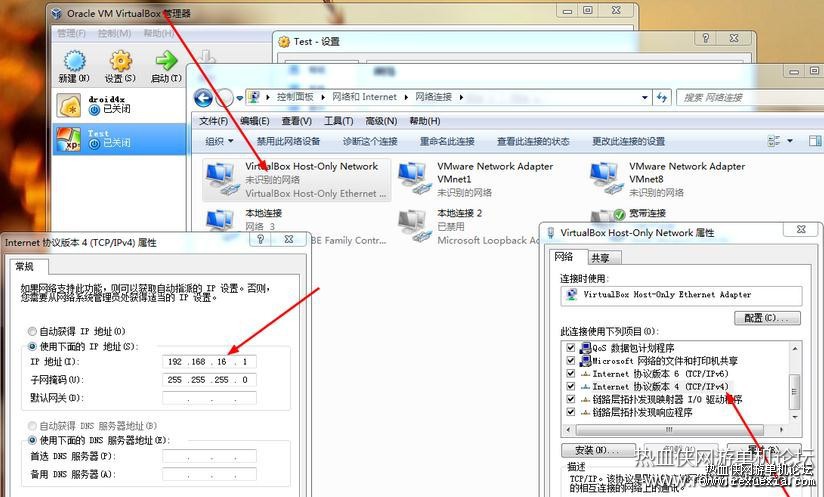This screenshot has width=824, height=497.
Task: Open 编辑(E) menu in Network Connections
Action: pyautogui.click(x=255, y=121)
